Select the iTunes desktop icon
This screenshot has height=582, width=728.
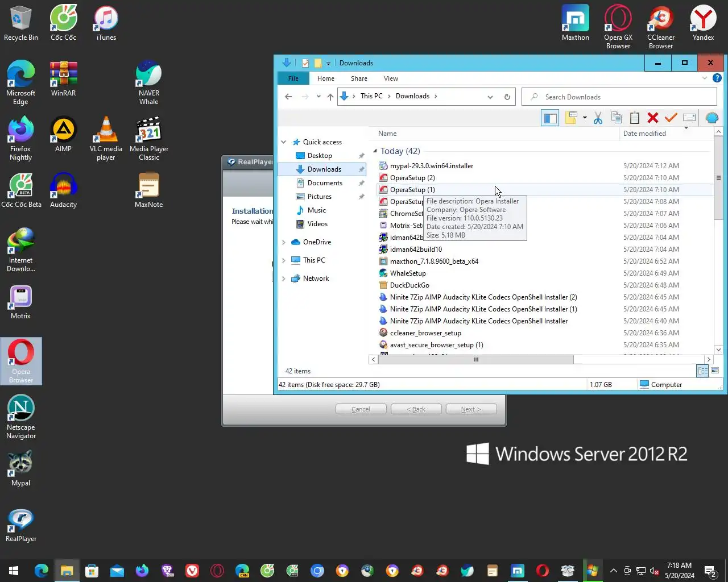[x=106, y=23]
